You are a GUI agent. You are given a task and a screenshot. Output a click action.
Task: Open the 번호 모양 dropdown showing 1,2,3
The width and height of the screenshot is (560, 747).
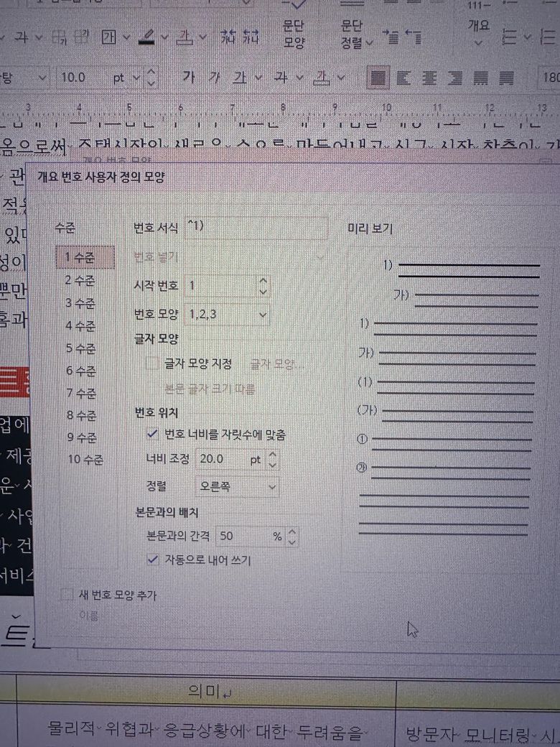coord(227,315)
